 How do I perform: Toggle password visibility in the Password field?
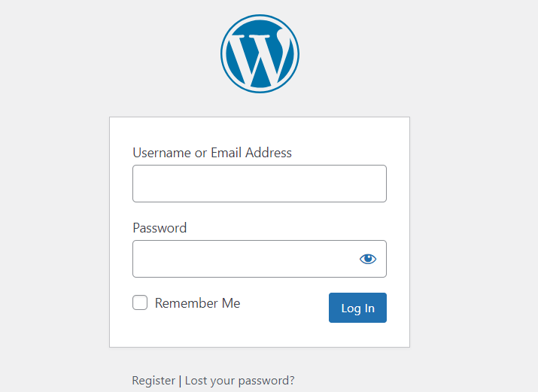pyautogui.click(x=367, y=259)
